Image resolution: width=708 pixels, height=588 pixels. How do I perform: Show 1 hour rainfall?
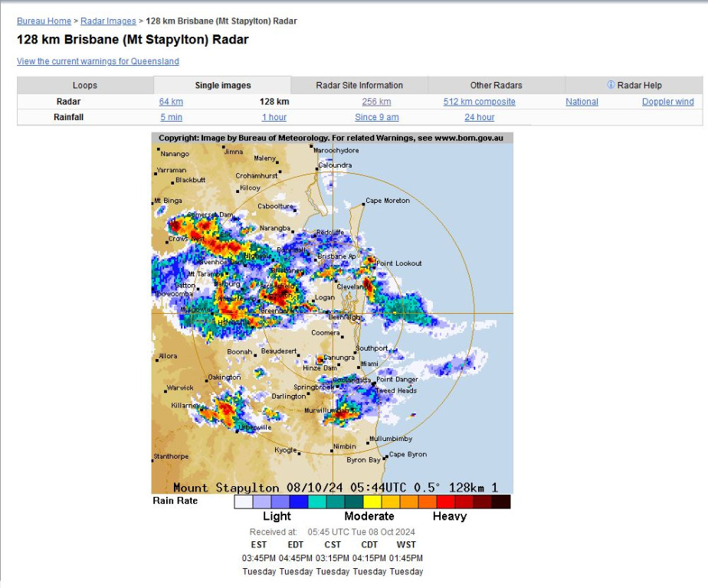[274, 117]
